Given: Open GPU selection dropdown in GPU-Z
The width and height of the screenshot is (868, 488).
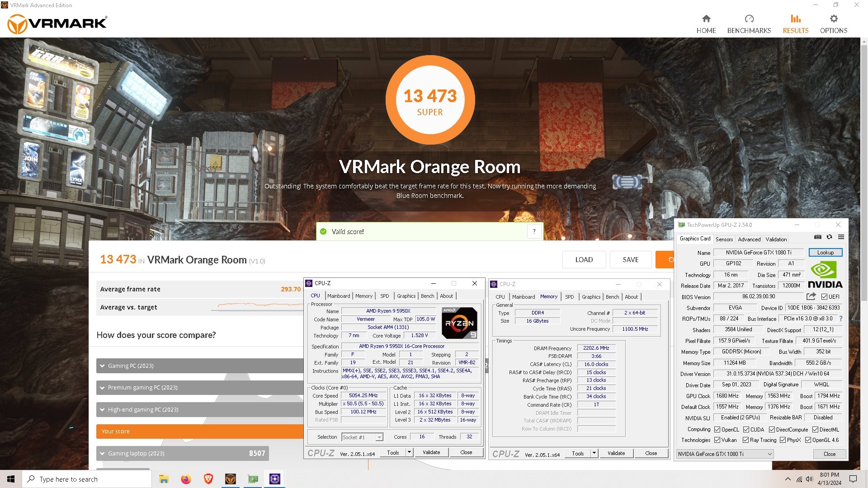Looking at the screenshot, I should (725, 454).
